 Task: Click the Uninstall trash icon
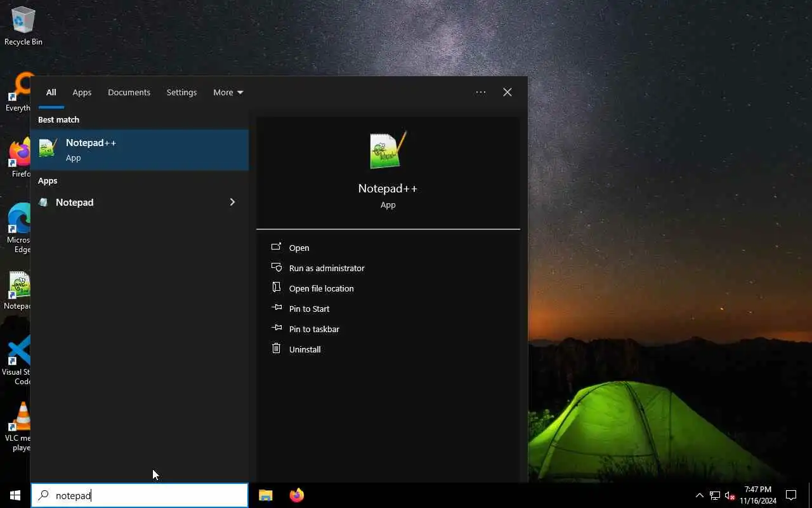pos(276,348)
